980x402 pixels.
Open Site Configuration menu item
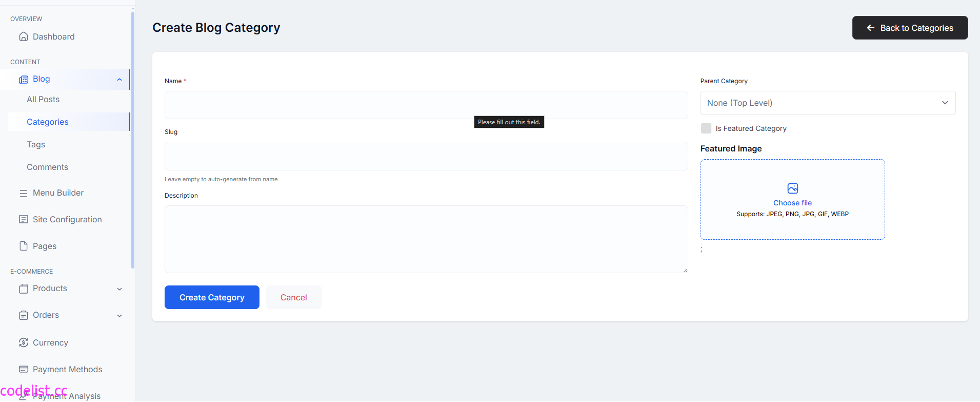pos(67,219)
